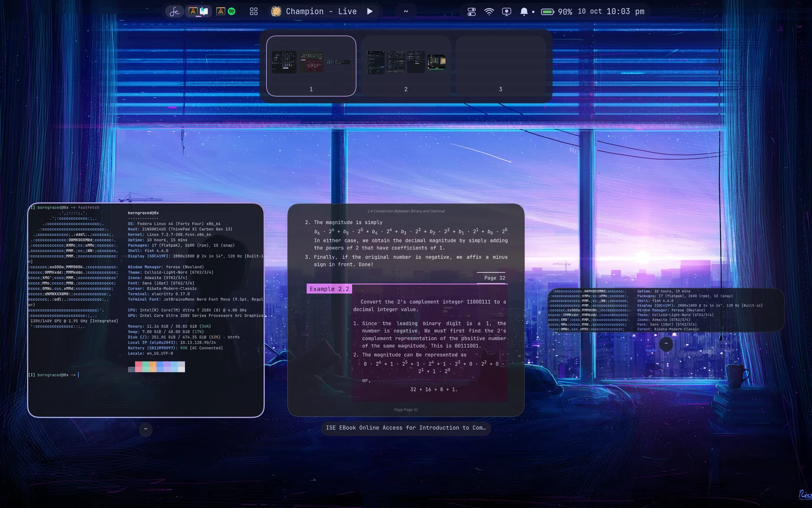Click the 90% battery percentage
This screenshot has height=508, width=812.
tap(565, 11)
